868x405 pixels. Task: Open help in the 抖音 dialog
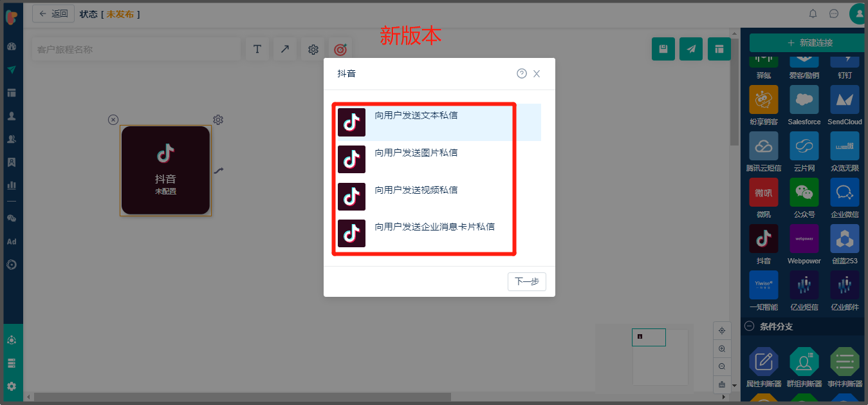coord(522,74)
